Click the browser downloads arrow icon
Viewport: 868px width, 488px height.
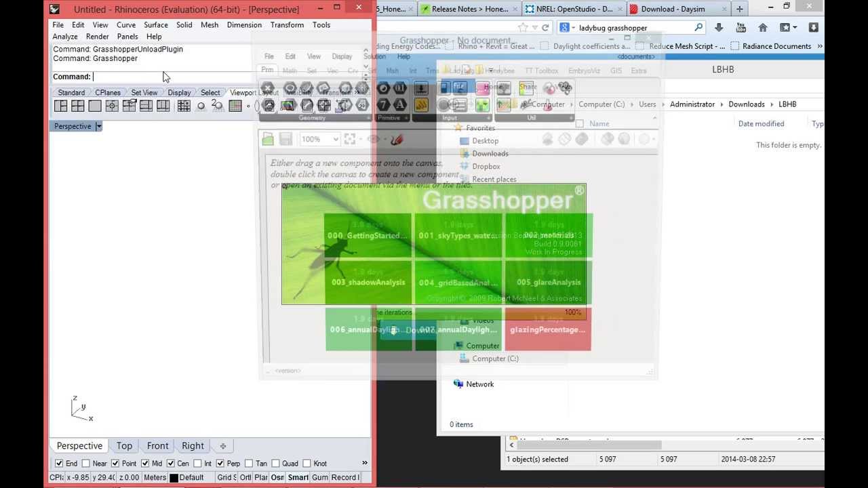tap(719, 28)
